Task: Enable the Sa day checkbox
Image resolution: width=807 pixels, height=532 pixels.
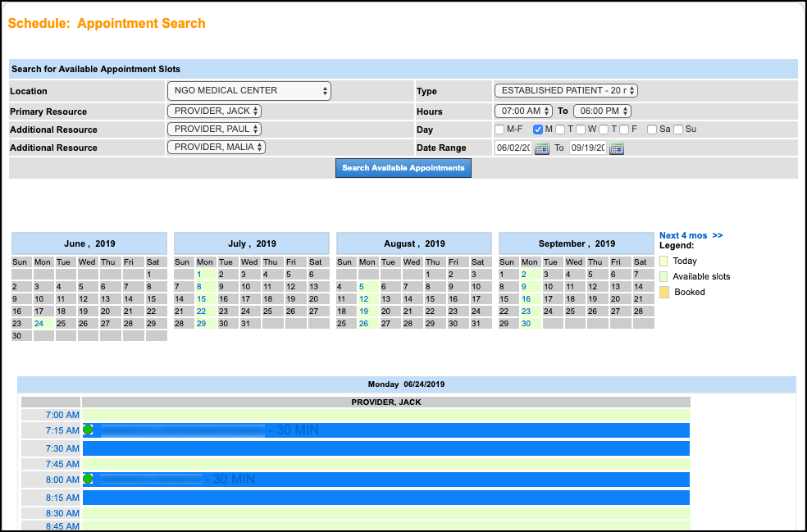Action: 652,130
